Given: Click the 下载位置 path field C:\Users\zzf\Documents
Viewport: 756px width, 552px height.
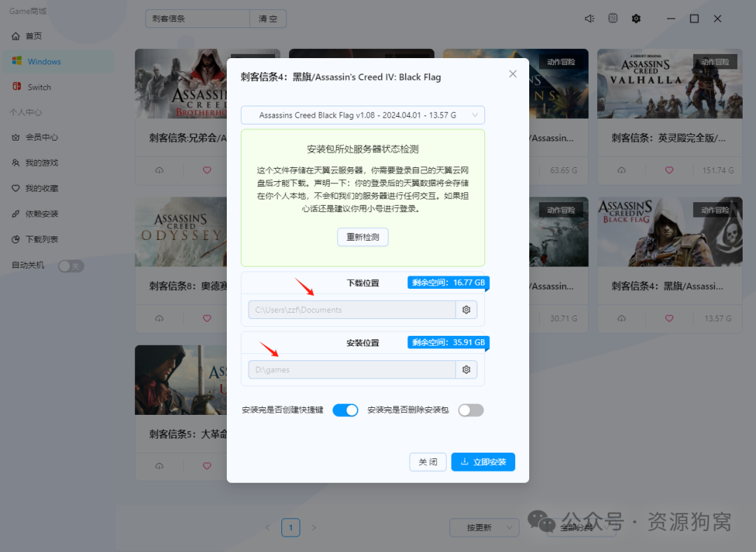Looking at the screenshot, I should (x=352, y=310).
